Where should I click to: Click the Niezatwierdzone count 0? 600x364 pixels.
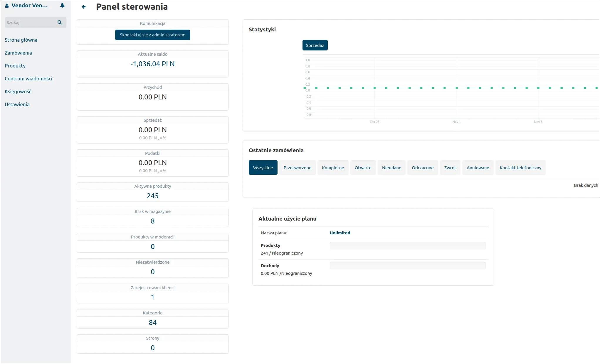point(153,272)
